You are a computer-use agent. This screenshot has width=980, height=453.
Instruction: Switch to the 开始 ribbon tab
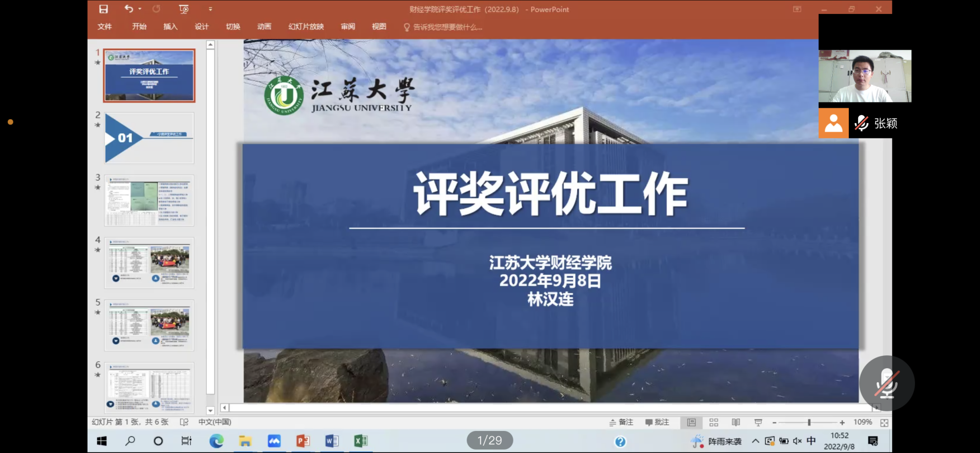(x=139, y=27)
